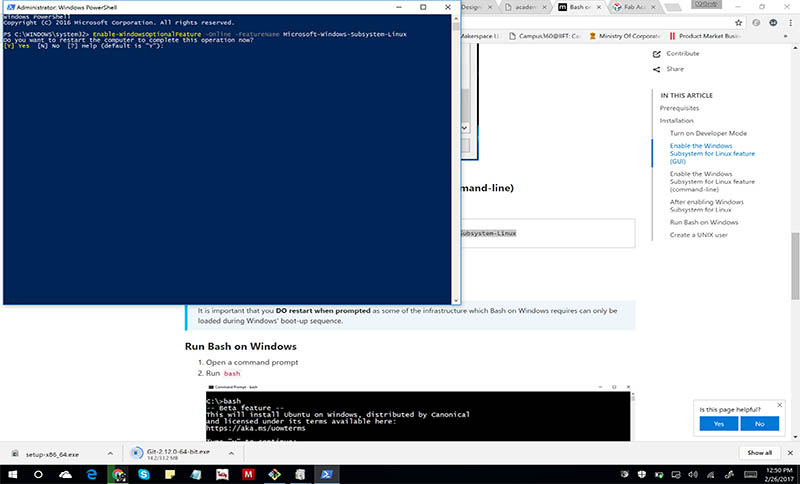Open Product Market Business bookmark
This screenshot has width=800, height=484.
click(x=705, y=36)
